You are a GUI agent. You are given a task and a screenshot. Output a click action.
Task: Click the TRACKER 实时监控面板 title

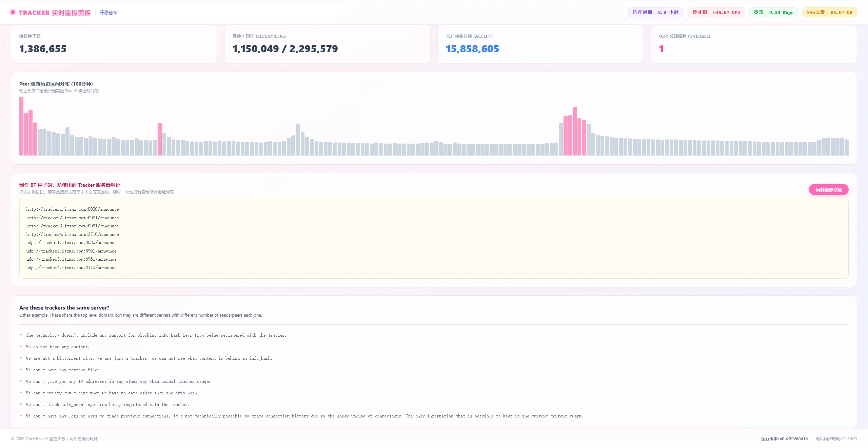[55, 13]
